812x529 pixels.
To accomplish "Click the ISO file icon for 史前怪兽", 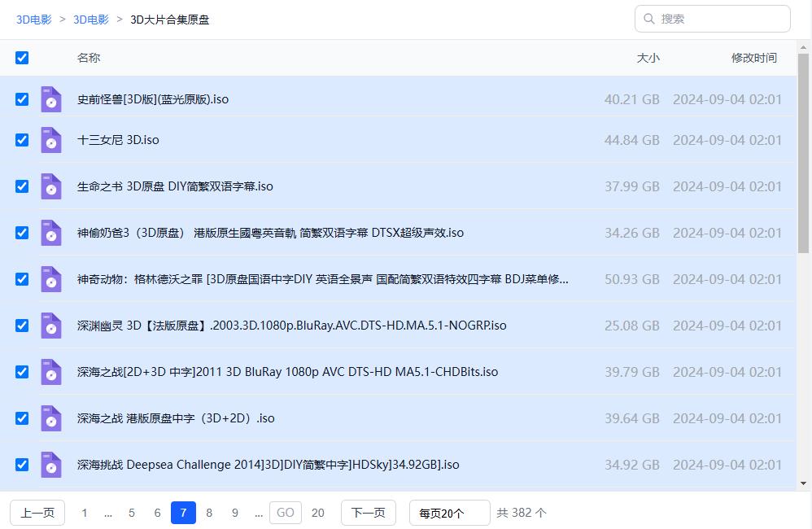I will coord(51,99).
